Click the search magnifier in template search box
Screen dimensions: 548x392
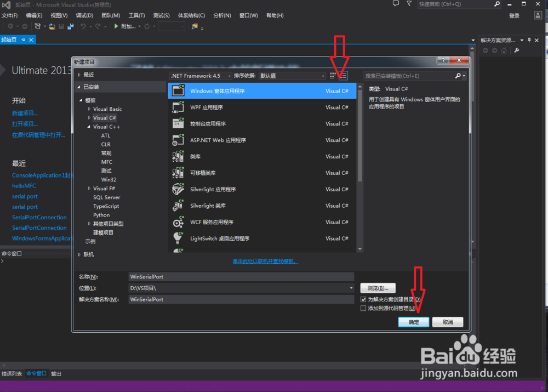pyautogui.click(x=458, y=76)
